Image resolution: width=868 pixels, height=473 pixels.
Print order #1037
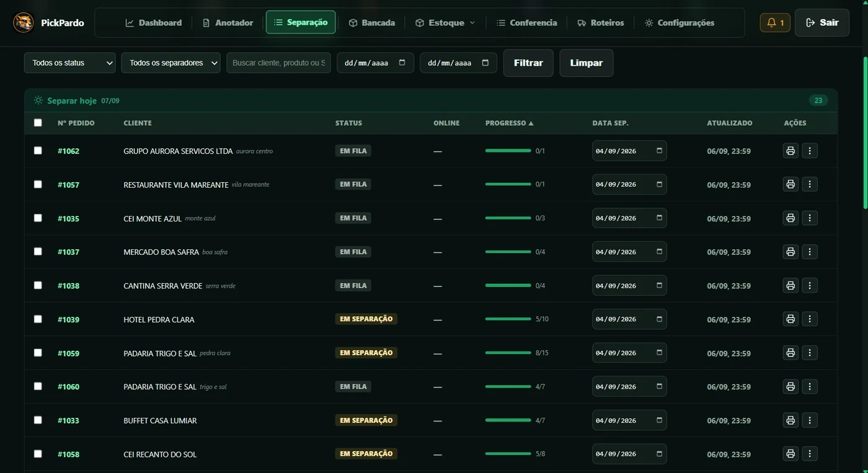point(790,252)
